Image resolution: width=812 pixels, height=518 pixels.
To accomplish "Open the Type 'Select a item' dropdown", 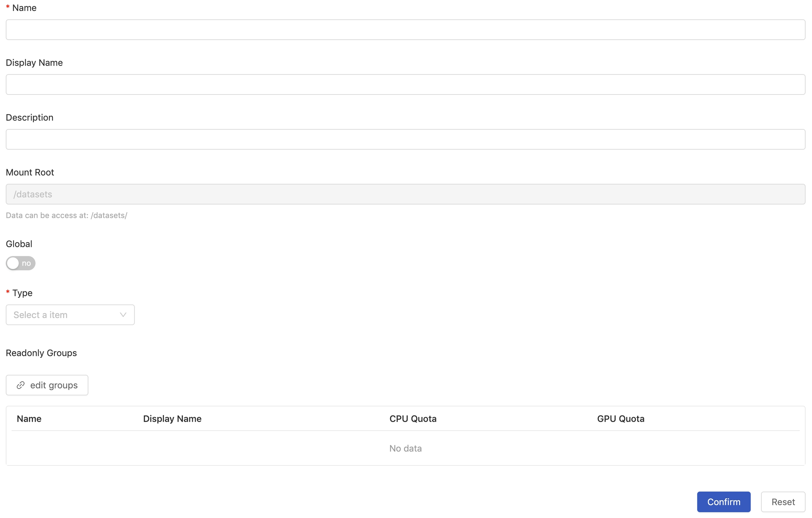I will click(70, 315).
